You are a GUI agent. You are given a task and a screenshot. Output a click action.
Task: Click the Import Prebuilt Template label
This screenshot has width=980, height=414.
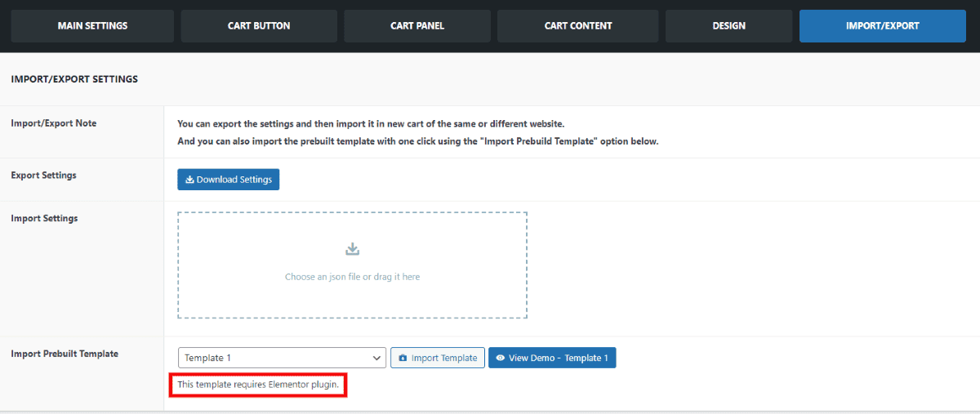pyautogui.click(x=65, y=354)
